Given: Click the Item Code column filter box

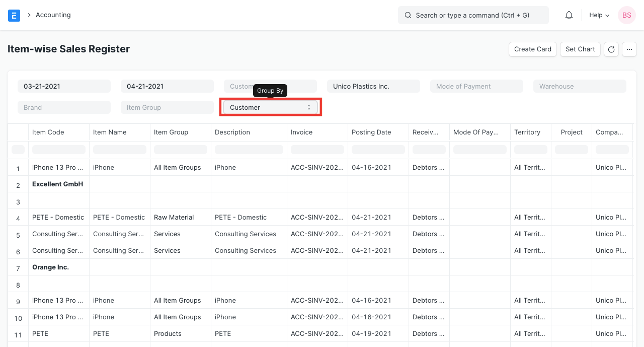Looking at the screenshot, I should pyautogui.click(x=58, y=150).
